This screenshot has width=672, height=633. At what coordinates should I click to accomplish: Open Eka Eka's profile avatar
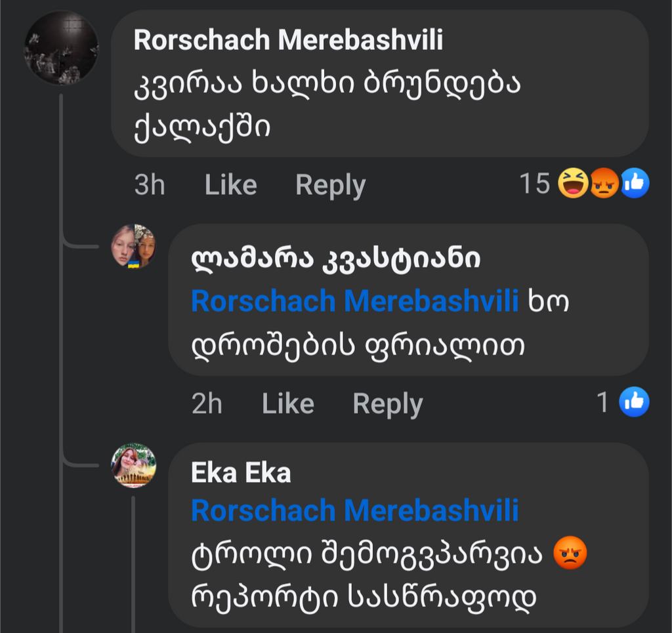point(134,465)
